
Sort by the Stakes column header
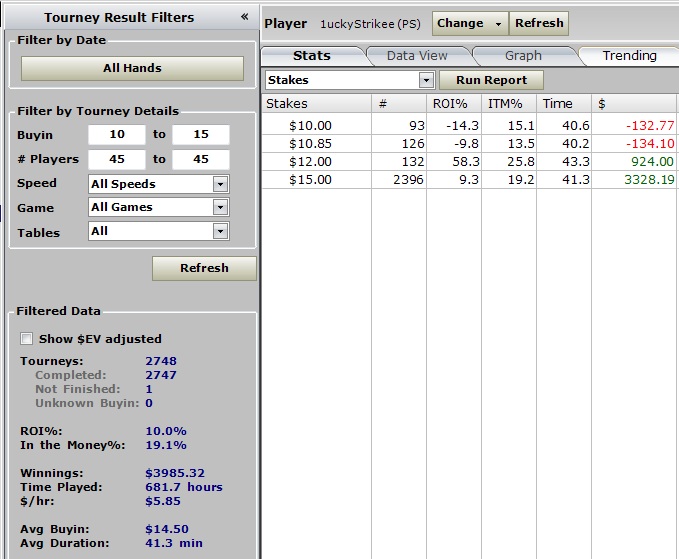pyautogui.click(x=317, y=104)
